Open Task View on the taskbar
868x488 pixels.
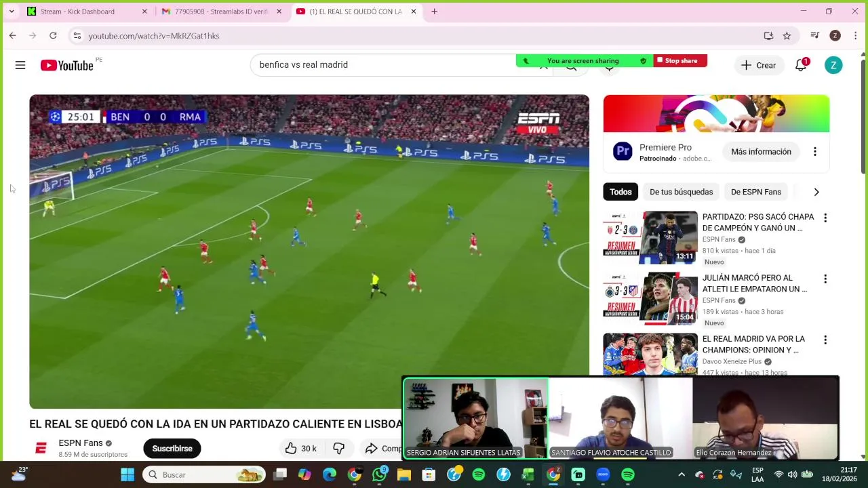point(280,475)
